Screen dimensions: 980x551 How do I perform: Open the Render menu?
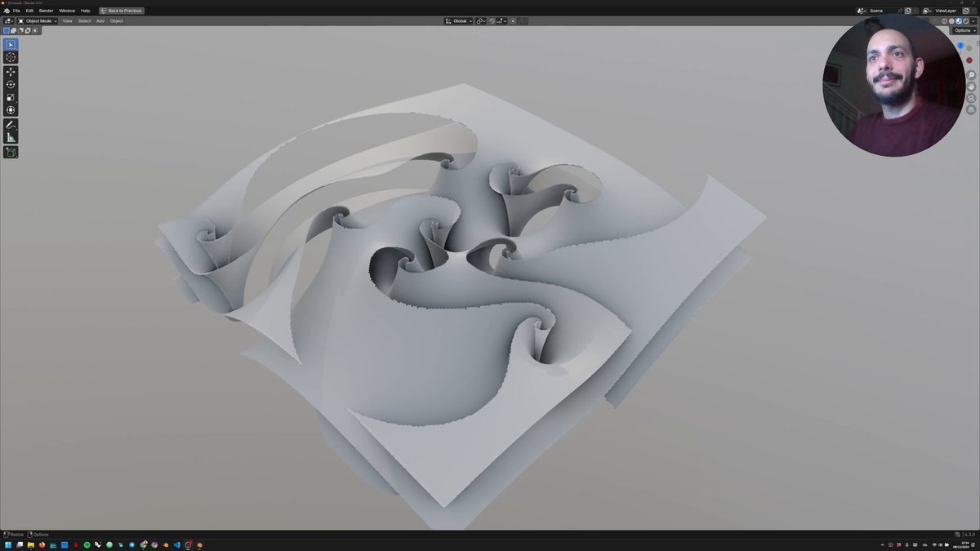pyautogui.click(x=46, y=11)
